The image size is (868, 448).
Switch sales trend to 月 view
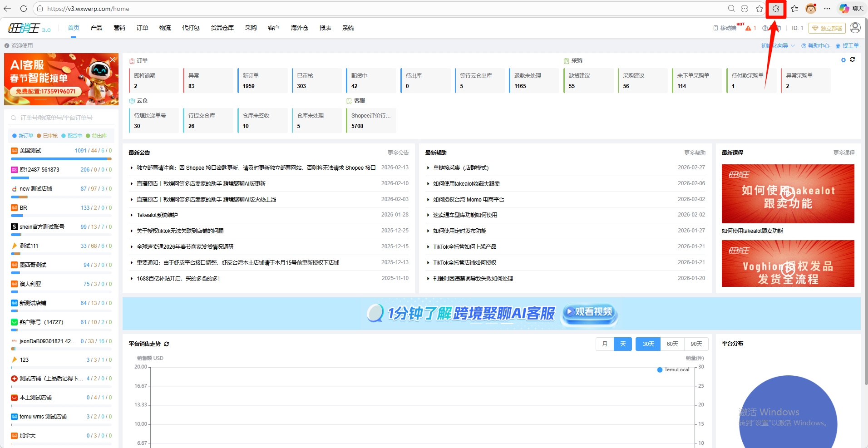click(605, 344)
